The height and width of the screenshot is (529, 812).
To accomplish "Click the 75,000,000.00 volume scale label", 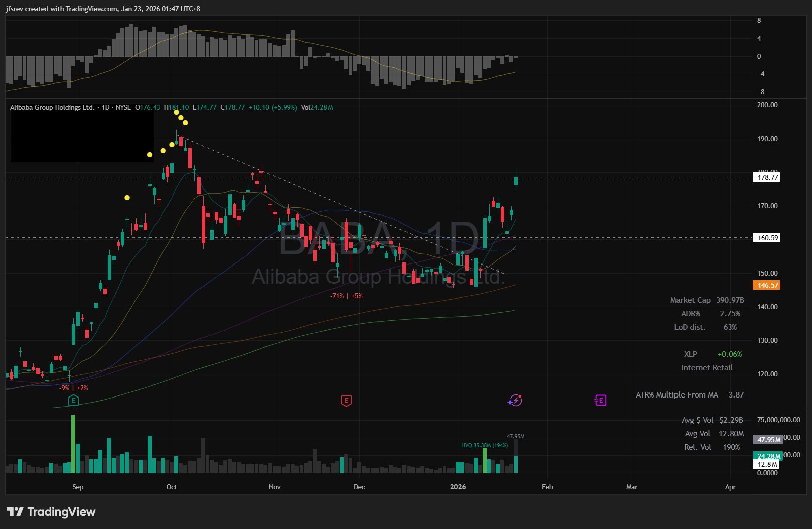I will click(779, 420).
